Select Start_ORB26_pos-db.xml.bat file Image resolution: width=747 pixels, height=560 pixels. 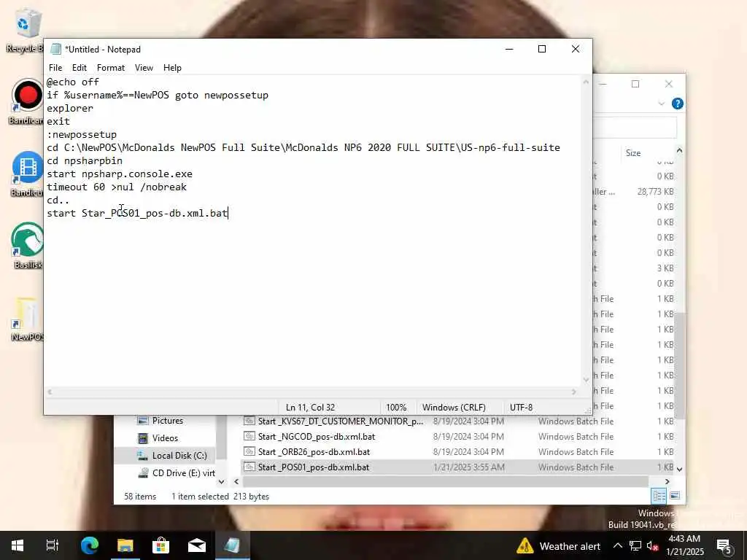(314, 452)
